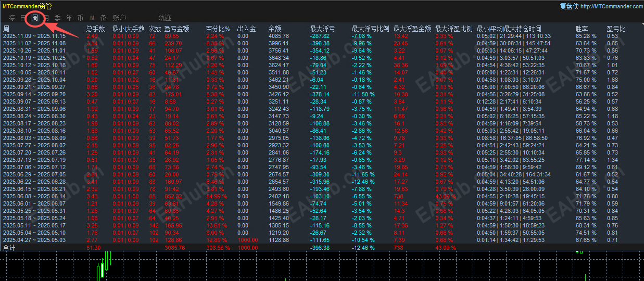Click percentage value 54.99 %
Screen dimensions: 644x281
[x=215, y=196]
